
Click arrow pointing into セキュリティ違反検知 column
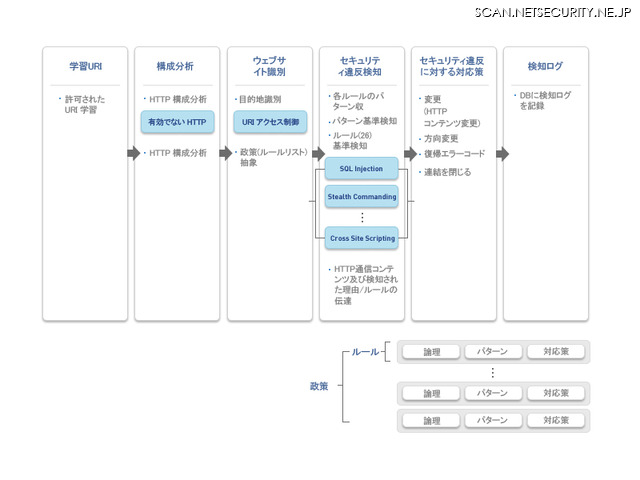[x=318, y=153]
